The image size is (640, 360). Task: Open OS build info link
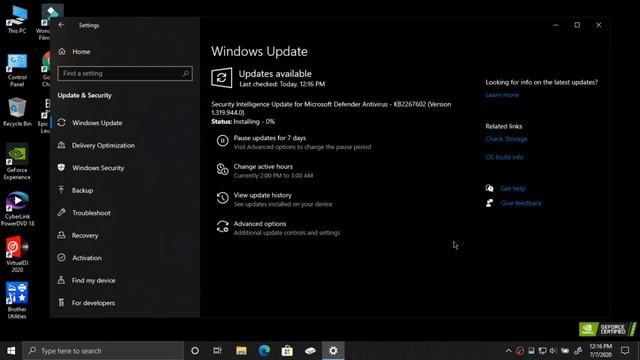(x=504, y=157)
